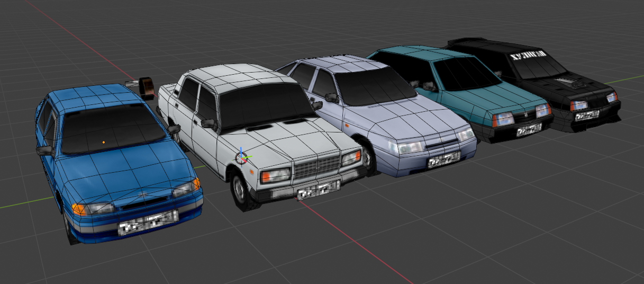Select the camera object behind the blue car
Image resolution: width=644 pixels, height=284 pixels.
pyautogui.click(x=141, y=87)
